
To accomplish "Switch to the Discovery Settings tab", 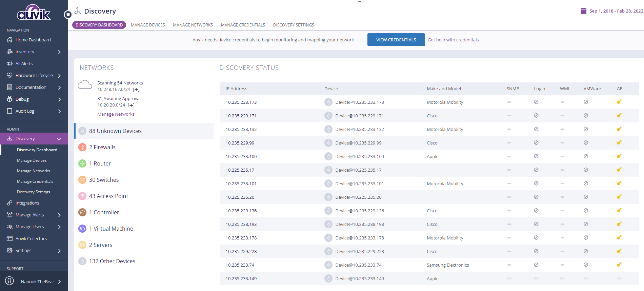I will [294, 25].
